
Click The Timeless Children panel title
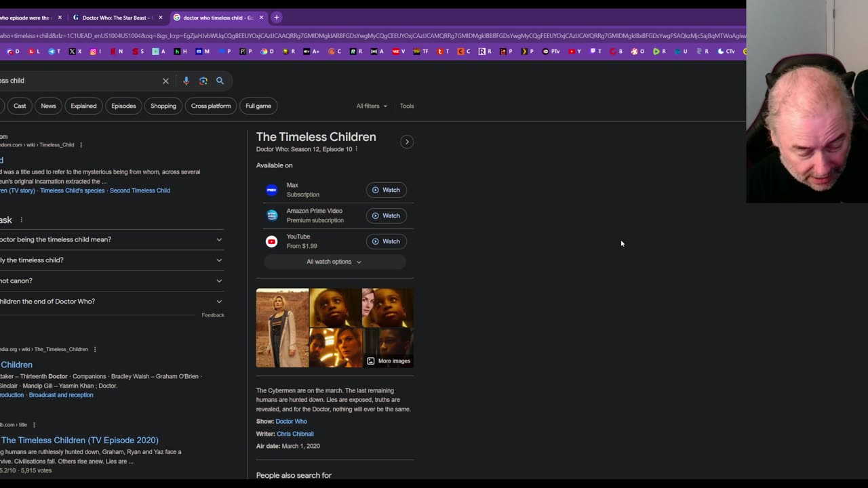(x=316, y=137)
